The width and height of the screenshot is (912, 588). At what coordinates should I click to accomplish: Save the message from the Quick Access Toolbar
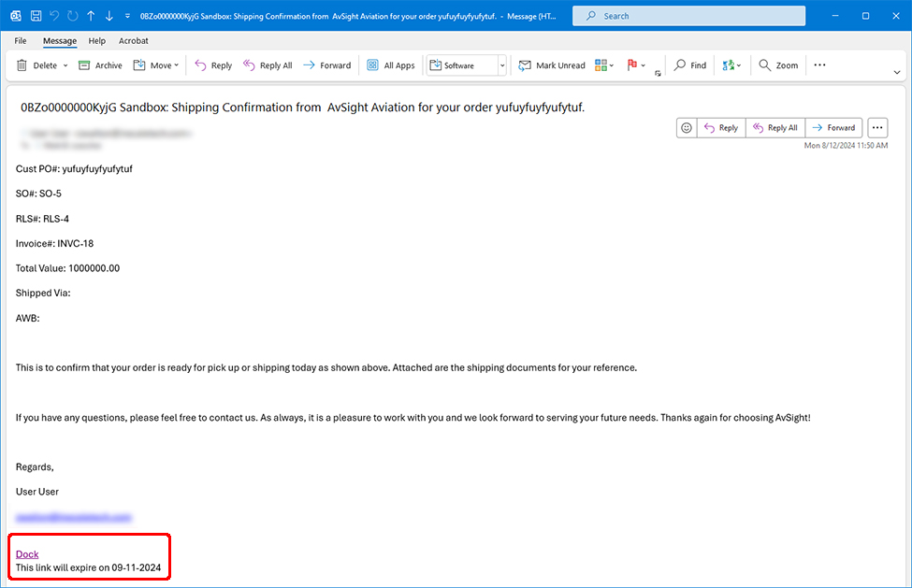click(36, 15)
